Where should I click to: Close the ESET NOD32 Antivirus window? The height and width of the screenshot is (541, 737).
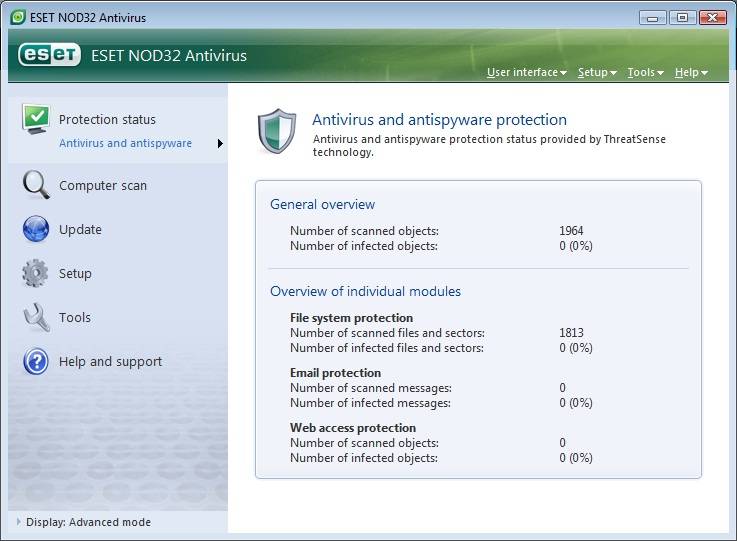(x=713, y=18)
